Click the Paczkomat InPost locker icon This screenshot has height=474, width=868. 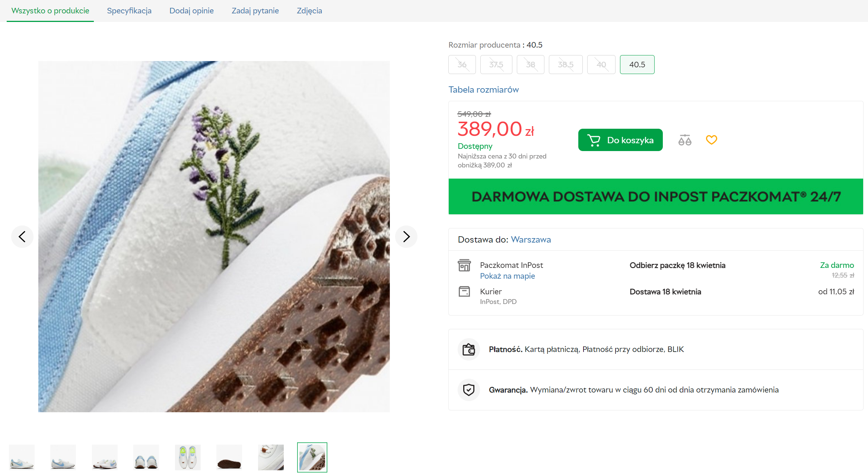coord(464,265)
